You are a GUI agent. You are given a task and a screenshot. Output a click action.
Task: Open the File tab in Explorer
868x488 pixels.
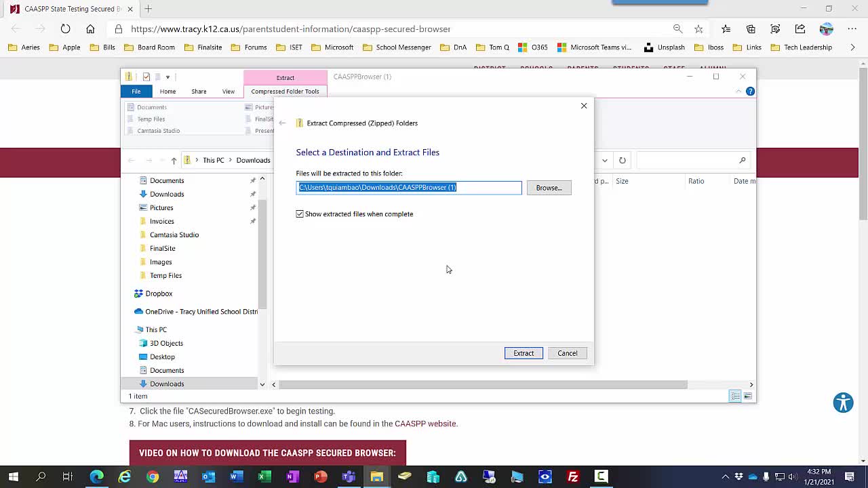click(136, 91)
